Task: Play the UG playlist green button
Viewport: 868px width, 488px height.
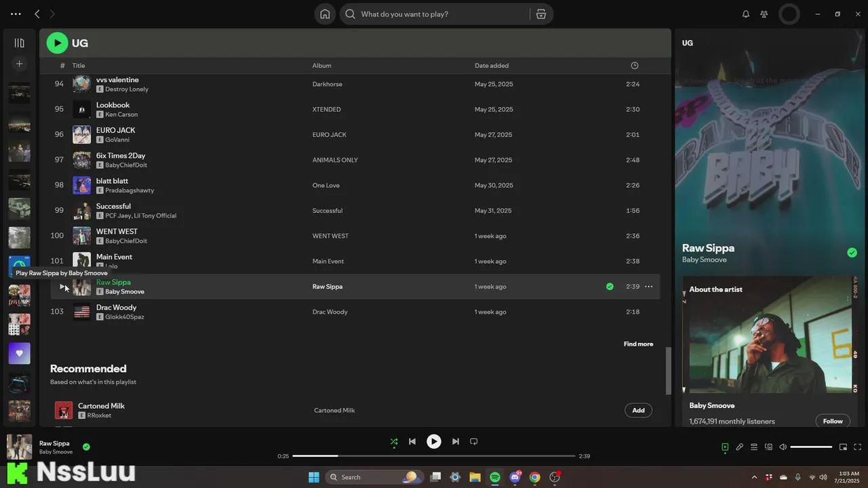Action: [57, 43]
